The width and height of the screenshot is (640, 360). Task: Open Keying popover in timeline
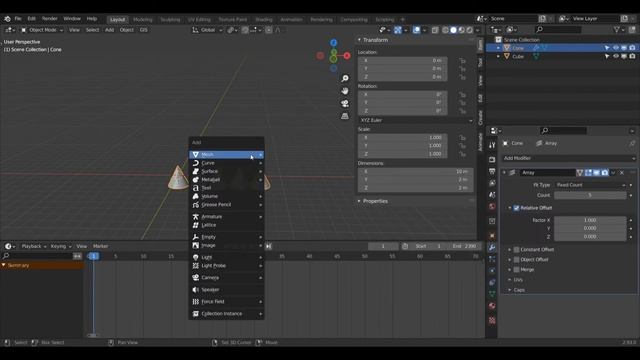(x=60, y=246)
